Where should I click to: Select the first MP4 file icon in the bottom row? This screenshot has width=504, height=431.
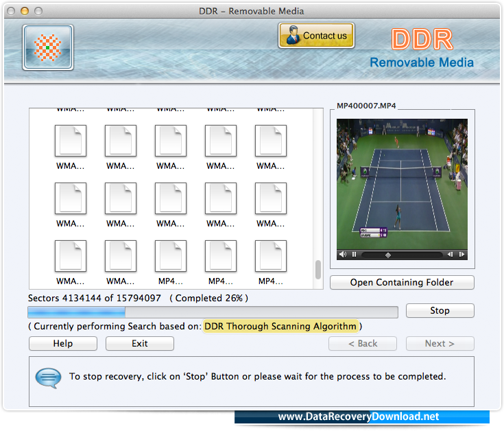(171, 257)
